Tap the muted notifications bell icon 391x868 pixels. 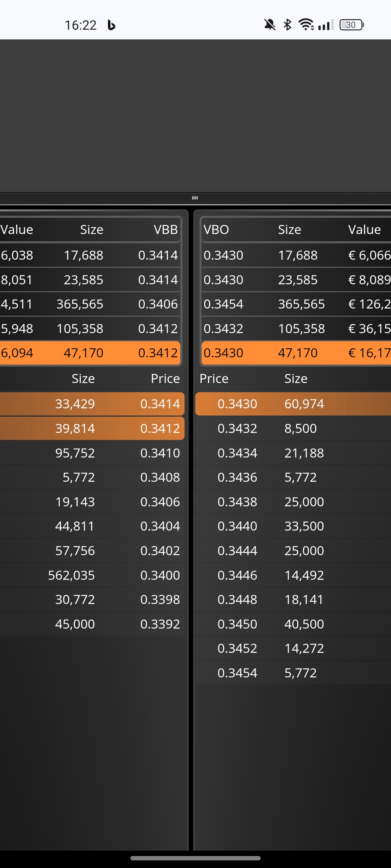tap(269, 25)
